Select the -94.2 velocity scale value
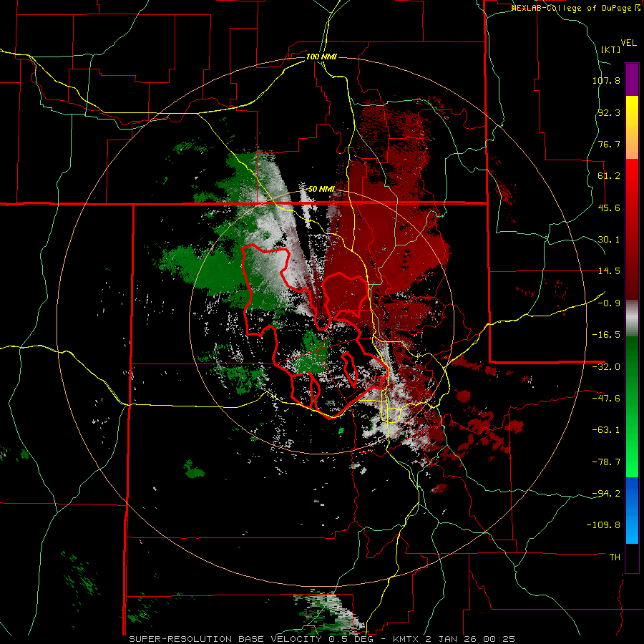Screen dimensions: 644x644 606,493
